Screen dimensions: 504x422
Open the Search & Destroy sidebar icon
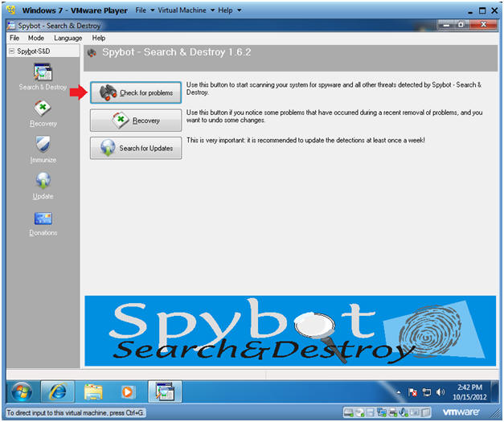click(x=43, y=72)
